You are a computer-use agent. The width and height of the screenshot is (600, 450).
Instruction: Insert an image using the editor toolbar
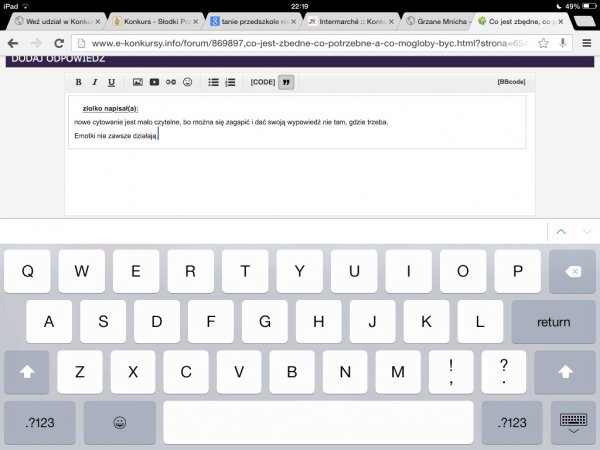pyautogui.click(x=138, y=82)
